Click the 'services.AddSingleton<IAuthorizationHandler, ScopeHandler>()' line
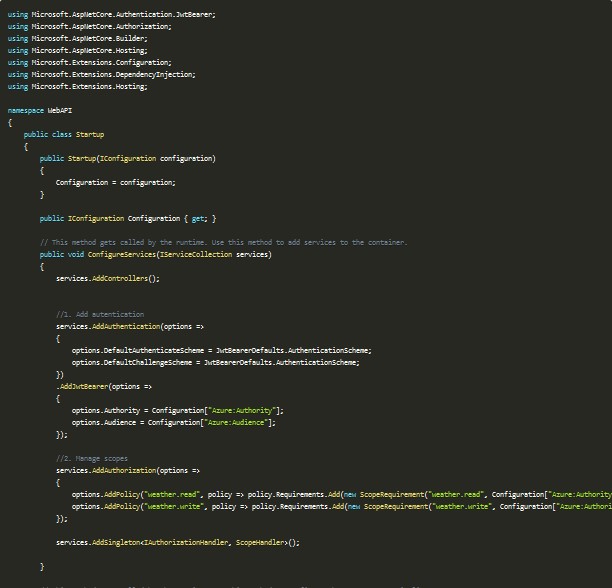Image resolution: width=612 pixels, height=588 pixels. pyautogui.click(x=178, y=542)
